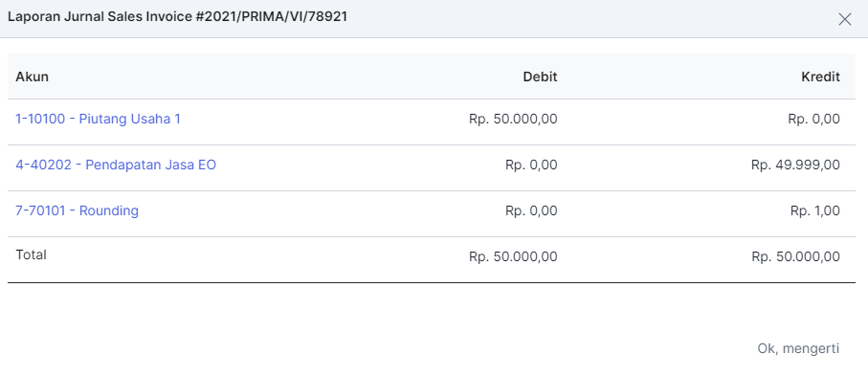Click the Debit column header
The width and height of the screenshot is (868, 376).
541,77
